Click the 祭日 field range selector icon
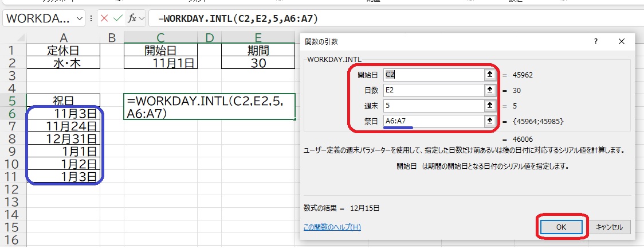Viewport: 644px width, 248px height. [x=490, y=121]
